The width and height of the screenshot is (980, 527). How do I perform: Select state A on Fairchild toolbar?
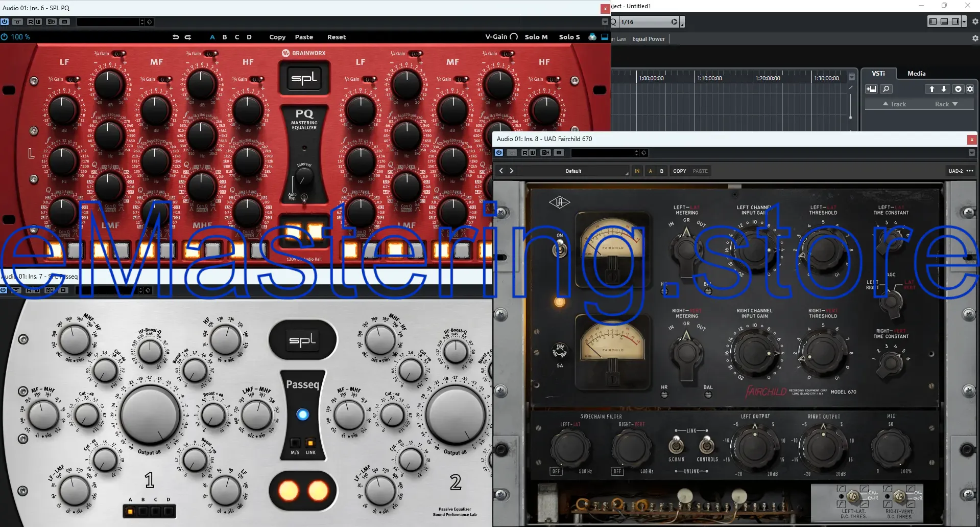pyautogui.click(x=650, y=171)
